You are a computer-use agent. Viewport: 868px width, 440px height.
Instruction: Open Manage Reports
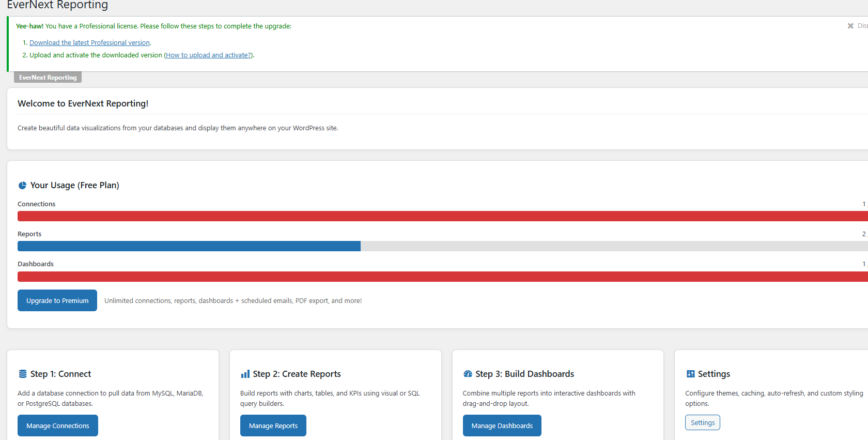point(273,426)
